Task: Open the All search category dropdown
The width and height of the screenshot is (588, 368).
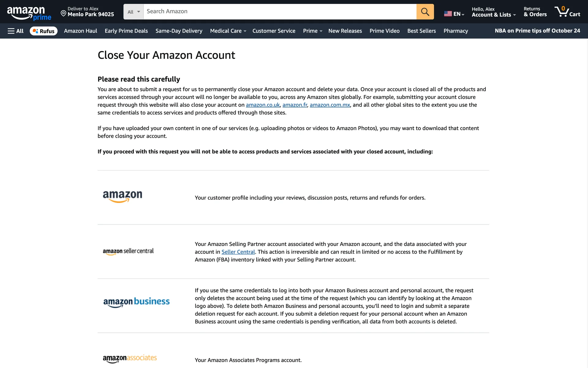Action: [x=134, y=12]
